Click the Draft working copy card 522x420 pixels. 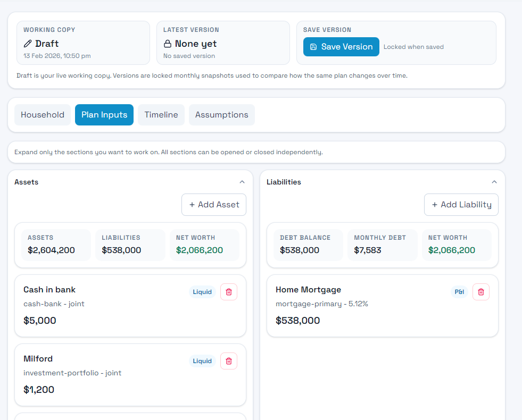(x=83, y=44)
